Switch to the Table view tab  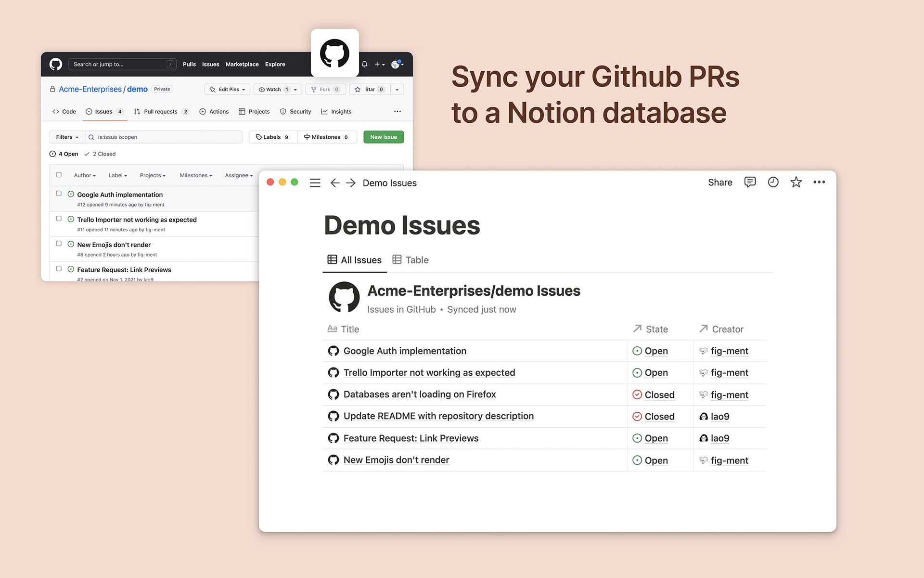(411, 260)
